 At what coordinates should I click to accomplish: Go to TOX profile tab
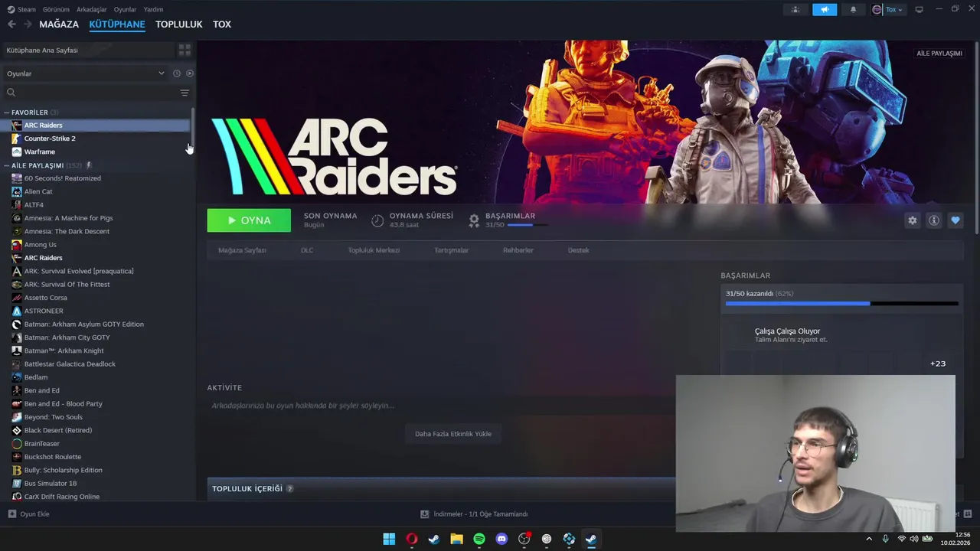[x=222, y=24]
